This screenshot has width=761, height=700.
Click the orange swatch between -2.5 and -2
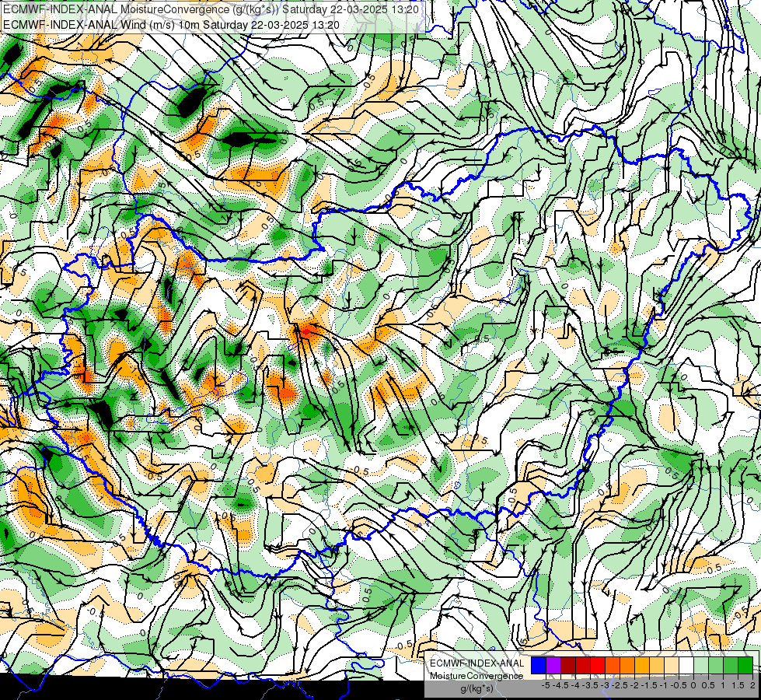(627, 666)
